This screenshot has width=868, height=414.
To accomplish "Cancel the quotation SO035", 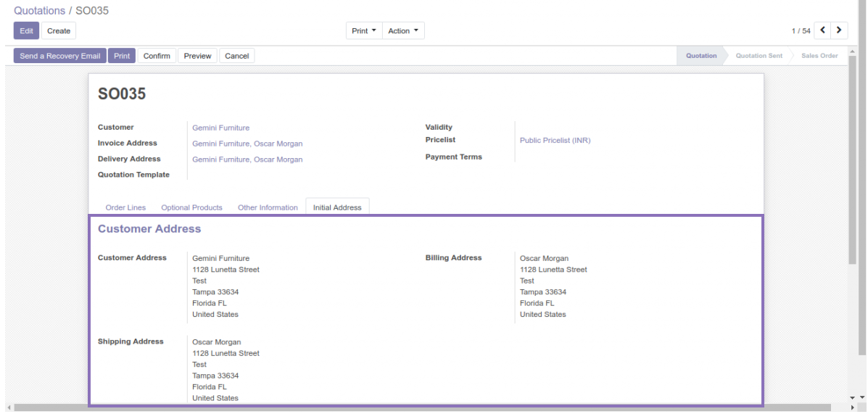I will (237, 56).
